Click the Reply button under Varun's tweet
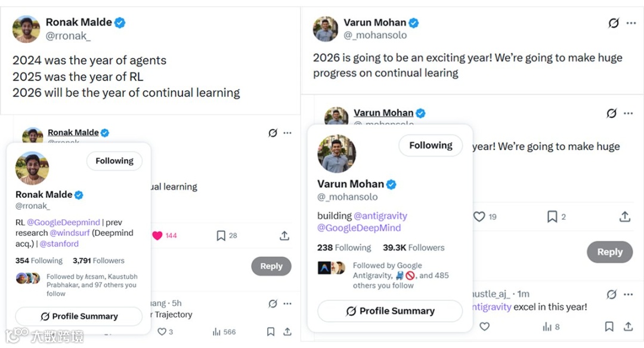The height and width of the screenshot is (348, 644). coord(609,252)
